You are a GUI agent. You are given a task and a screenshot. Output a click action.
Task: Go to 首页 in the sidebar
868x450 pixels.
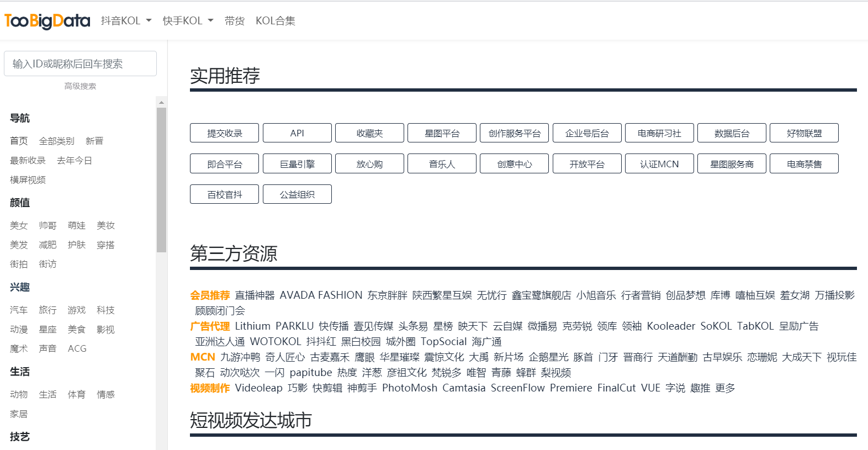[x=19, y=141]
